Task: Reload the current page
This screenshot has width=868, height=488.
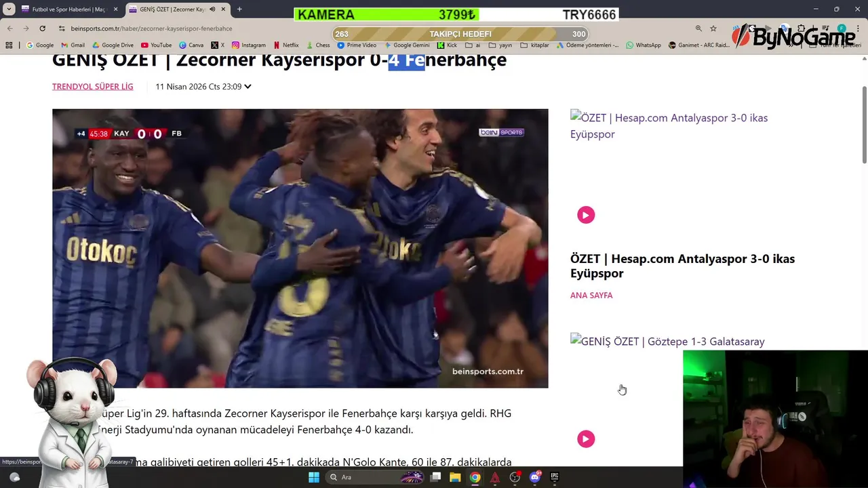Action: (x=42, y=28)
